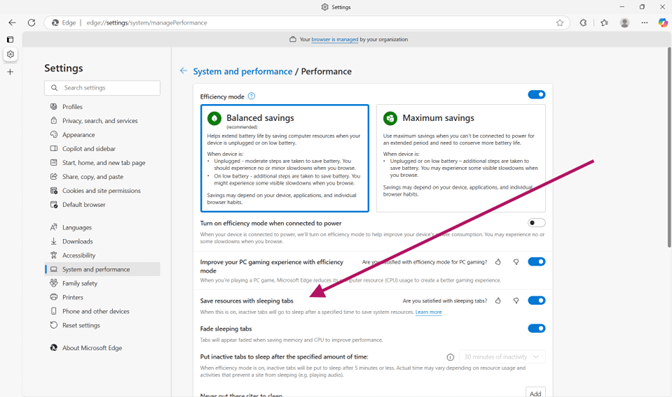Open the 30 minutes of inactivity dropdown
672x397 pixels.
[502, 357]
